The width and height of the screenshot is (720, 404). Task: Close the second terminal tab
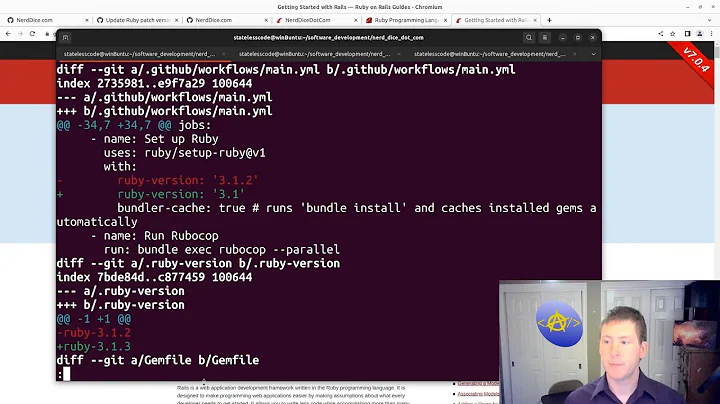coord(399,54)
